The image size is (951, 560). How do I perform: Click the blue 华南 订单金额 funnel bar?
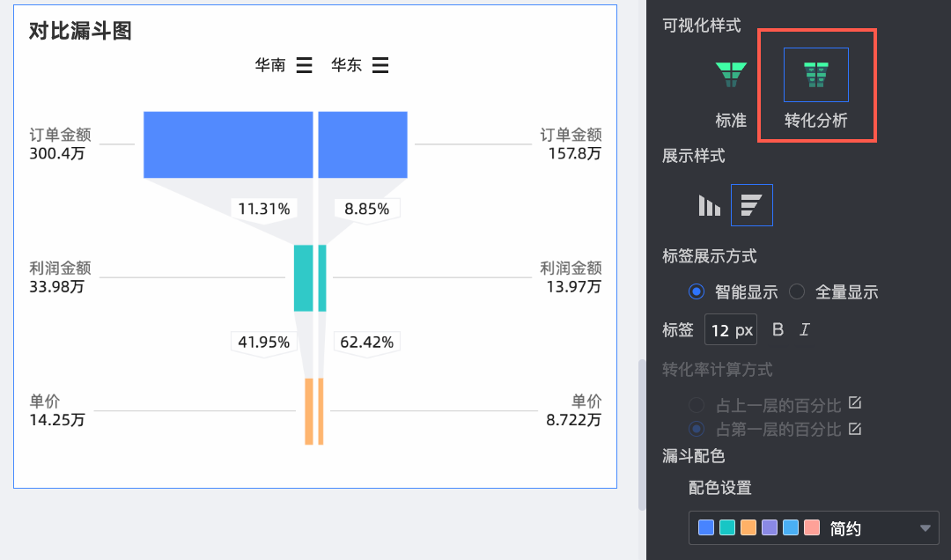[x=228, y=144]
